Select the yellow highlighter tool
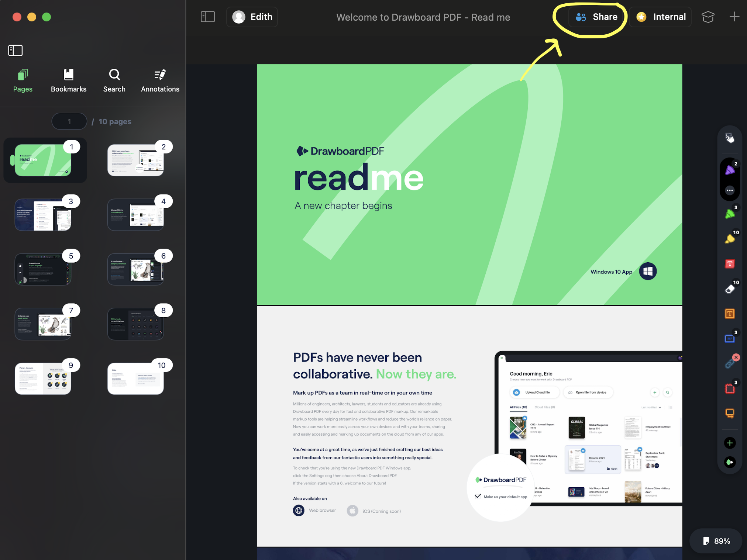 pyautogui.click(x=730, y=239)
